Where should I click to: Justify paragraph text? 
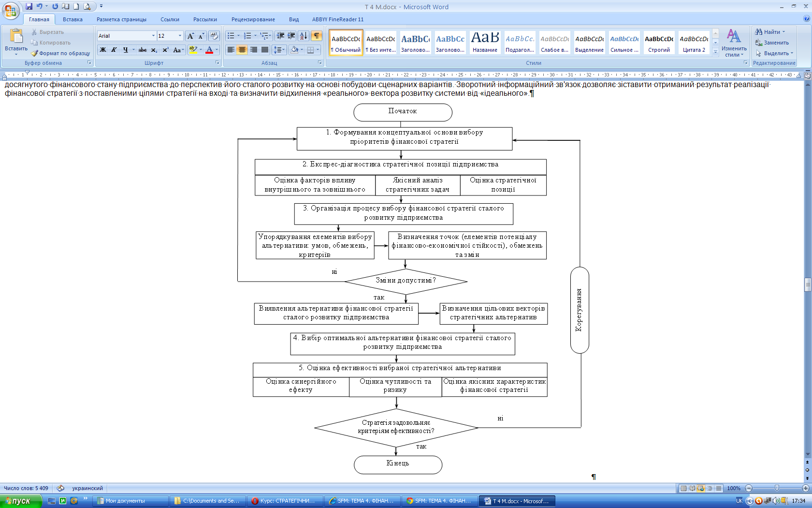point(264,50)
